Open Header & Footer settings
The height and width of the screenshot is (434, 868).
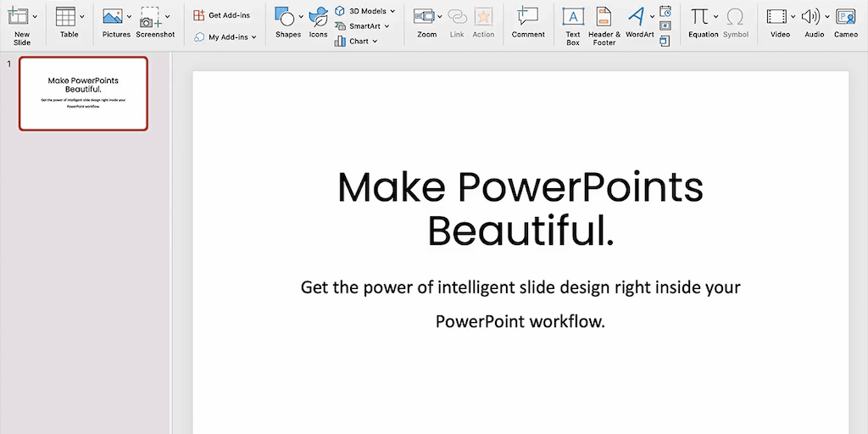coord(604,17)
